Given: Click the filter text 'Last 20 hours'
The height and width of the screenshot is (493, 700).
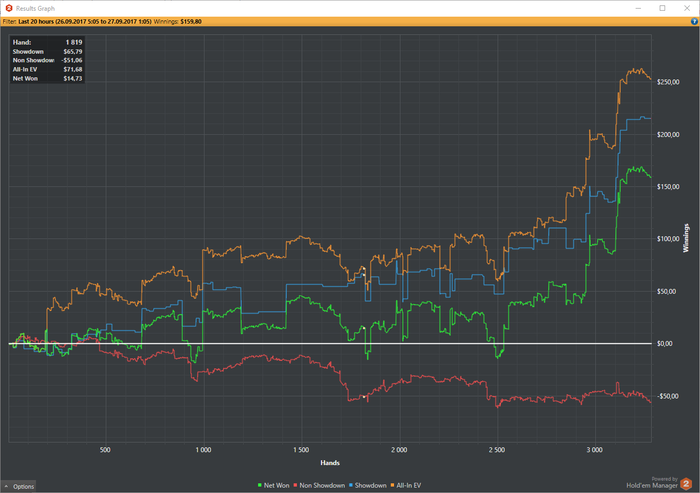Looking at the screenshot, I should click(x=36, y=21).
